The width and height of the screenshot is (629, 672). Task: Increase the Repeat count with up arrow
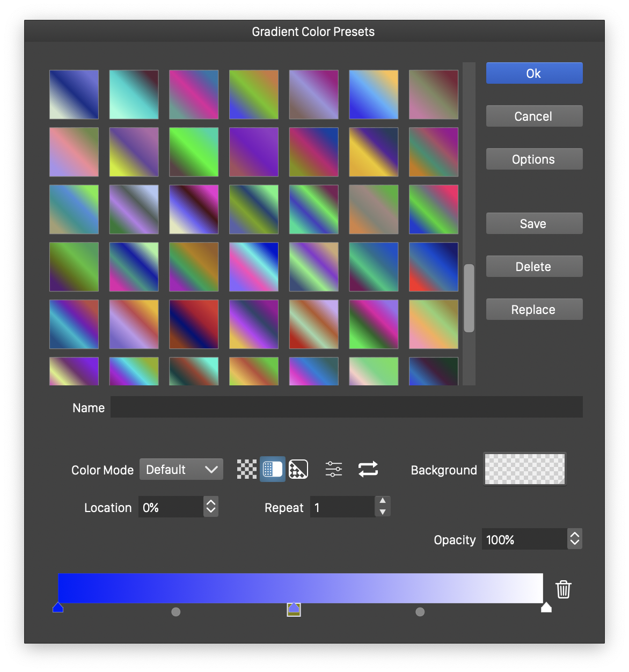tap(383, 501)
